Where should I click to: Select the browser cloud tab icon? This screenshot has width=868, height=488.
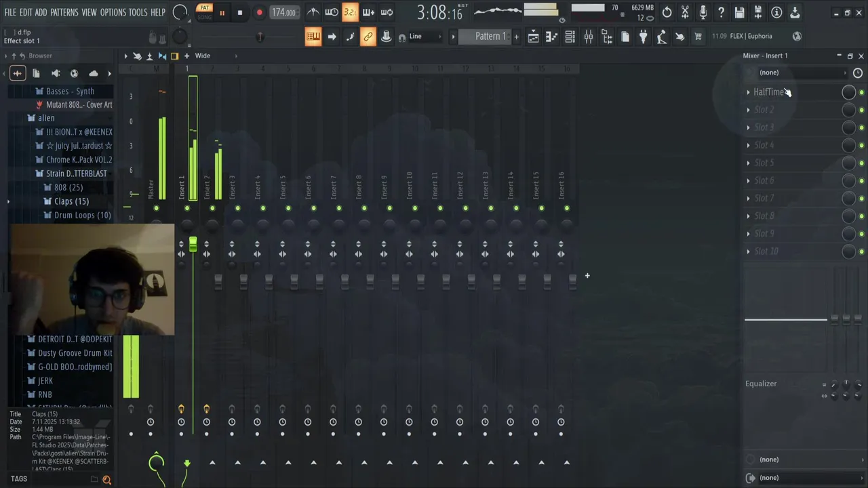click(x=94, y=73)
